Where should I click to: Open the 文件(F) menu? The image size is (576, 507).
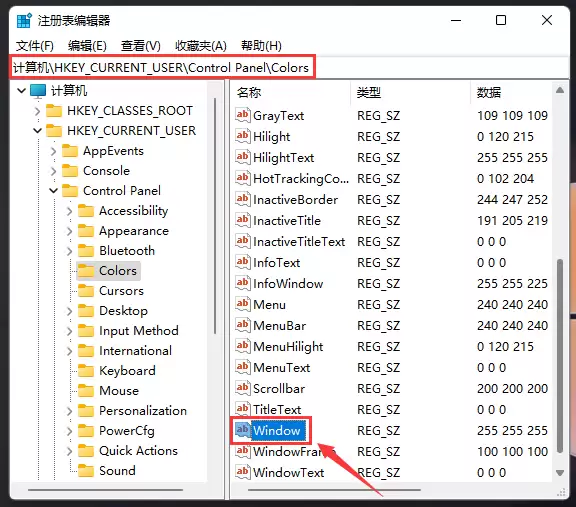pyautogui.click(x=35, y=46)
